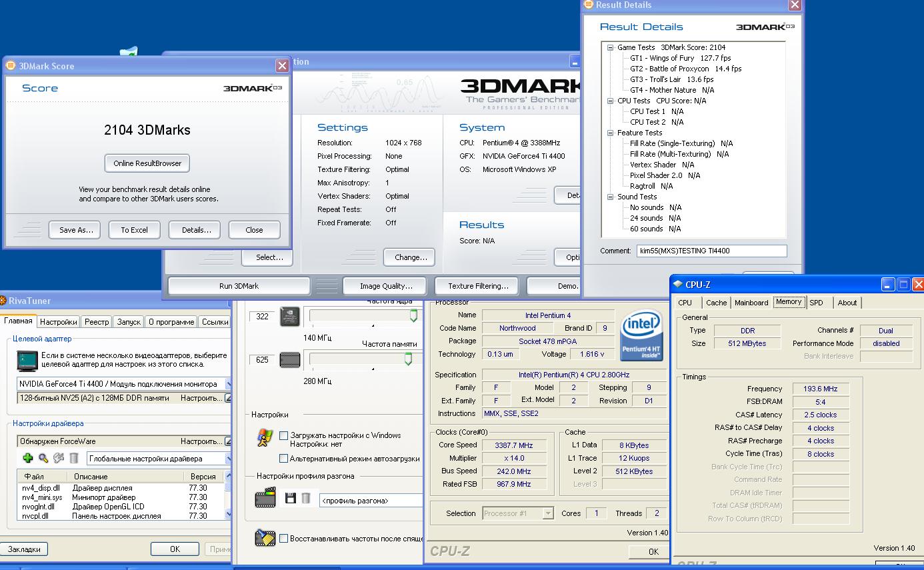Image resolution: width=924 pixels, height=570 pixels.
Task: Click the 3DMARK03 logo in Result Details
Action: 765,27
